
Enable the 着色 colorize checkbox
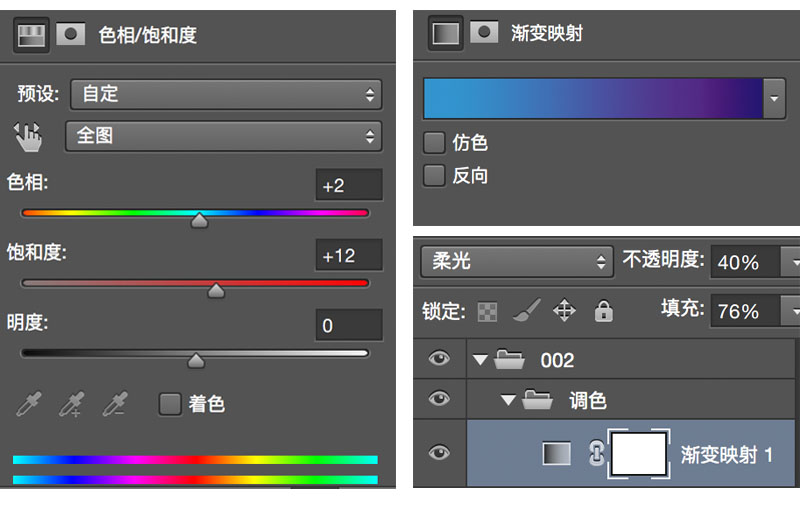pos(170,404)
